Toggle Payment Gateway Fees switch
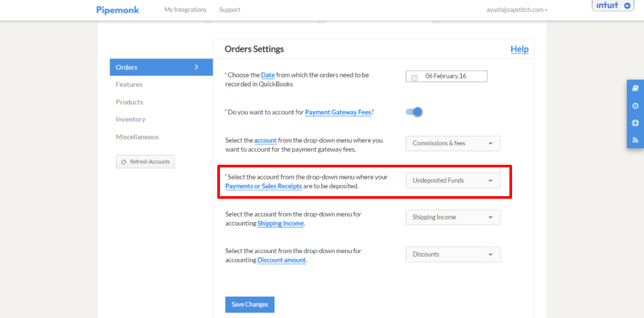Viewport: 644px width, 318px height. tap(414, 111)
